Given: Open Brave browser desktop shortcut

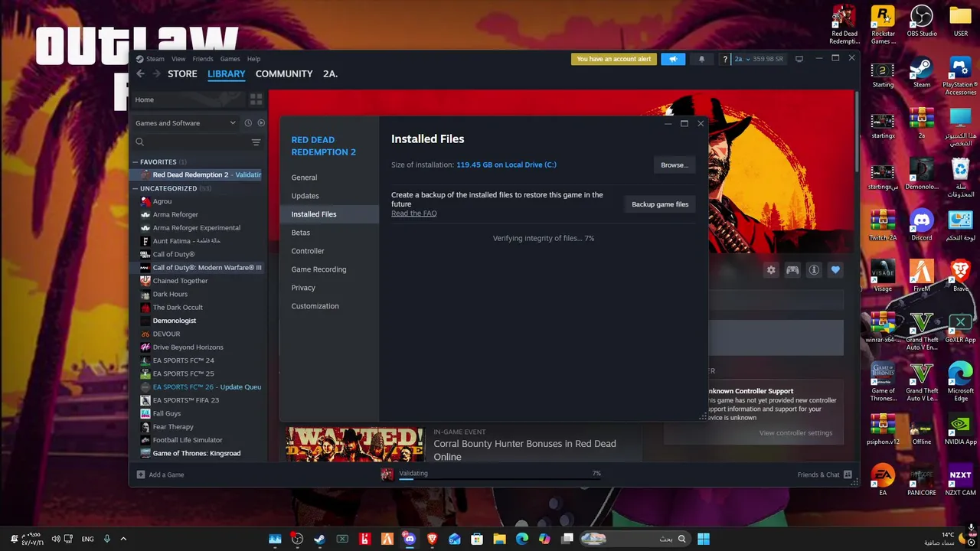Looking at the screenshot, I should pos(960,277).
